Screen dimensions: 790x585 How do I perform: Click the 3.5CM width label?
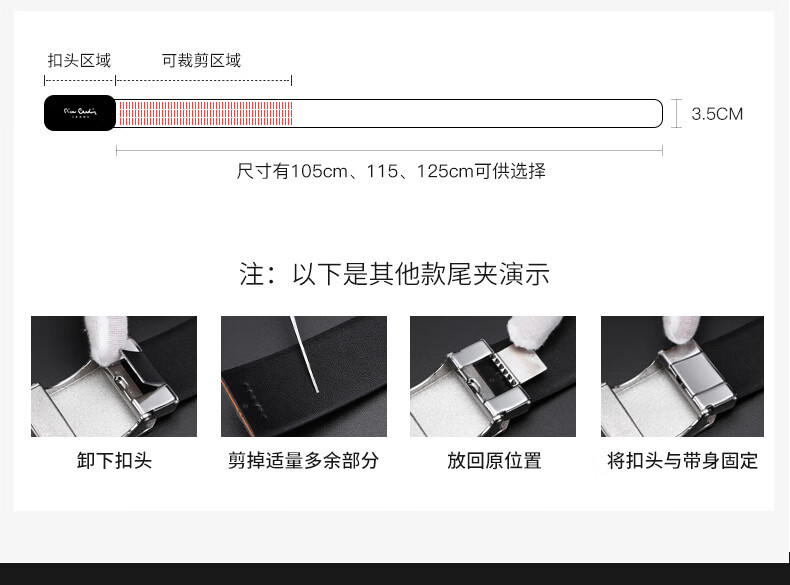click(x=717, y=114)
